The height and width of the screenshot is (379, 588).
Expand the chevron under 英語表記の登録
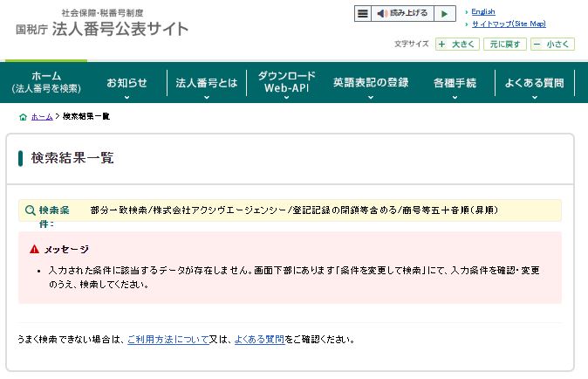point(371,98)
